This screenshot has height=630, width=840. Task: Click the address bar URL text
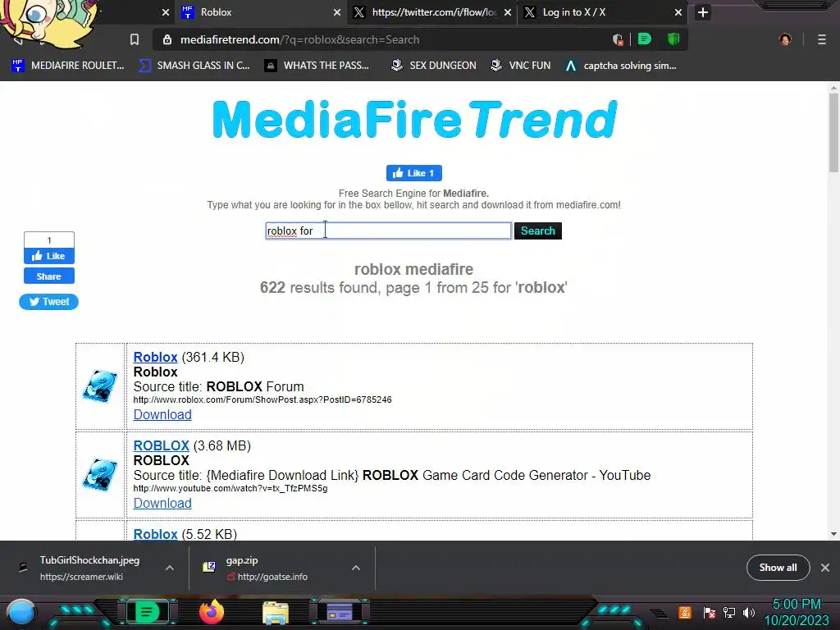tap(300, 39)
